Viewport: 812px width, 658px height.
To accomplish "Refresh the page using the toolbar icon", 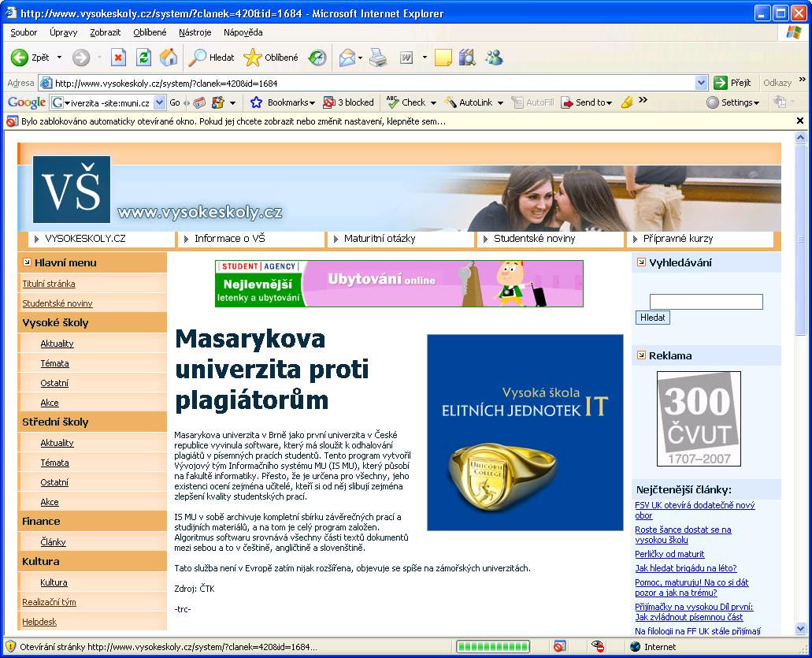I will pos(143,58).
